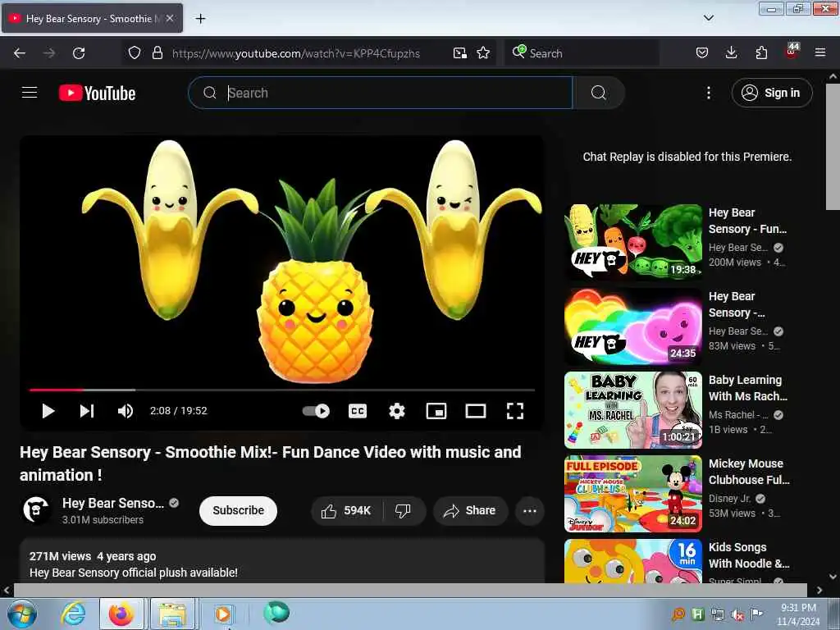This screenshot has width=840, height=630.
Task: Enter fullscreen with the fullscreen icon
Action: point(515,411)
